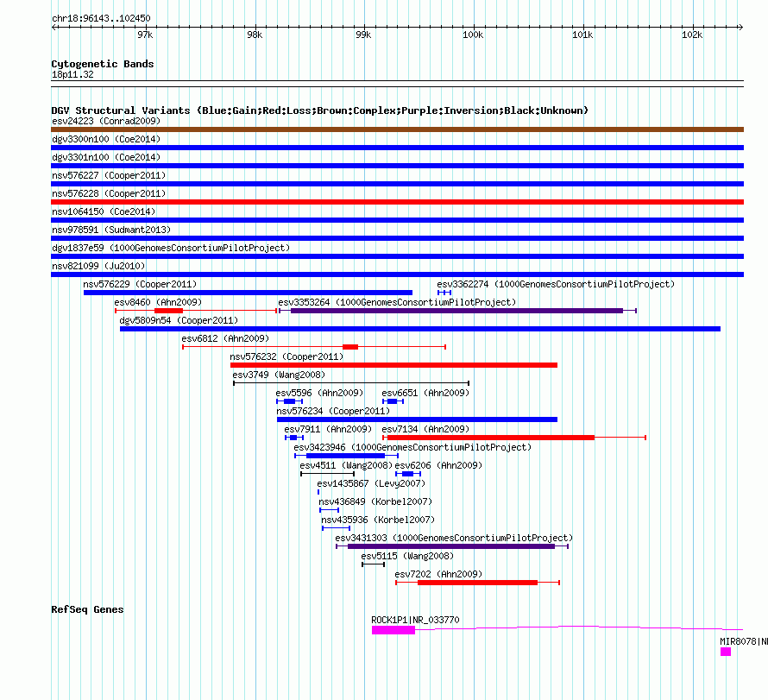Click the purple esv3431303 inversion bar
Viewport: 768px width, 700px height.
point(451,546)
